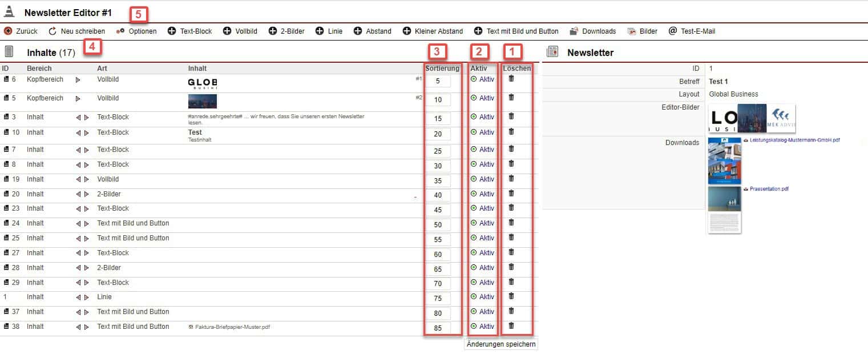Click the Neu schreiben refresh icon
The image size is (868, 354).
point(53,31)
